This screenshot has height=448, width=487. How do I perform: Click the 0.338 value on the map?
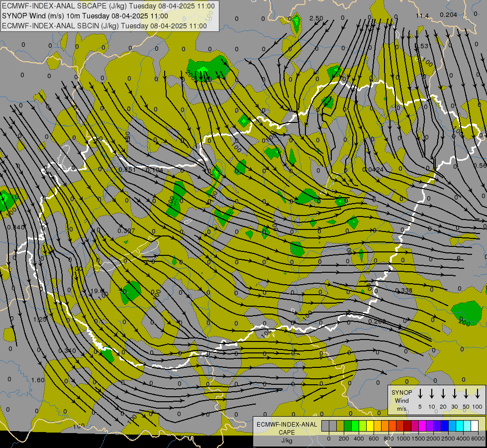404,290
